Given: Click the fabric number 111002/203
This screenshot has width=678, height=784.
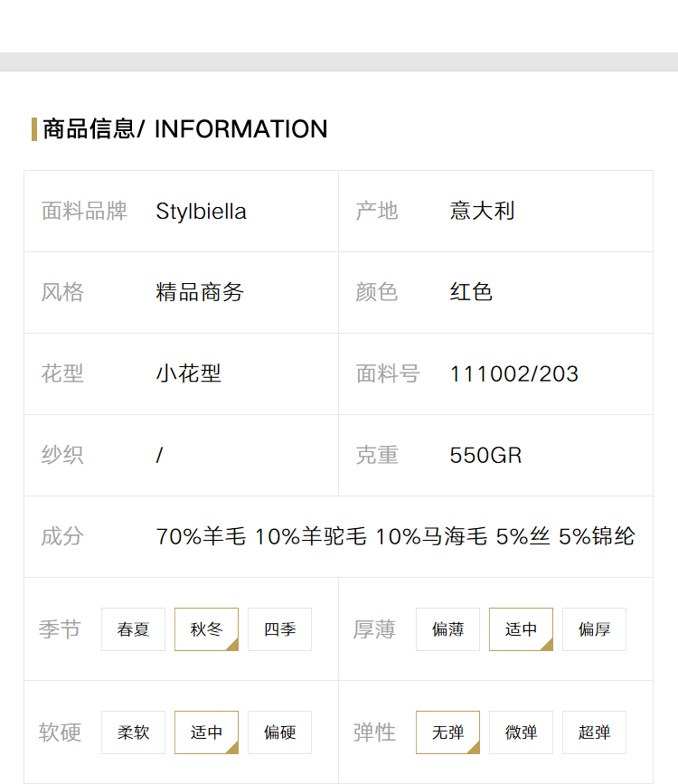Looking at the screenshot, I should pos(514,374).
